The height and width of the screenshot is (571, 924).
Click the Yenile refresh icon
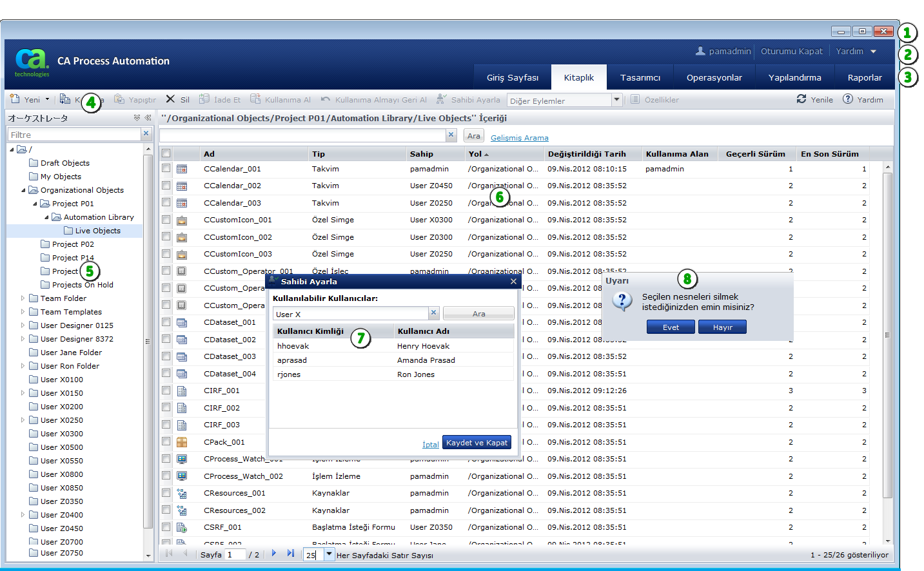click(801, 99)
